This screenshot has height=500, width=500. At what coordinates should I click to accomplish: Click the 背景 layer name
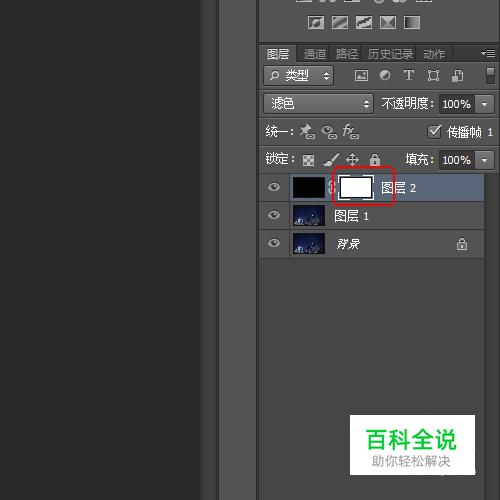(x=348, y=244)
